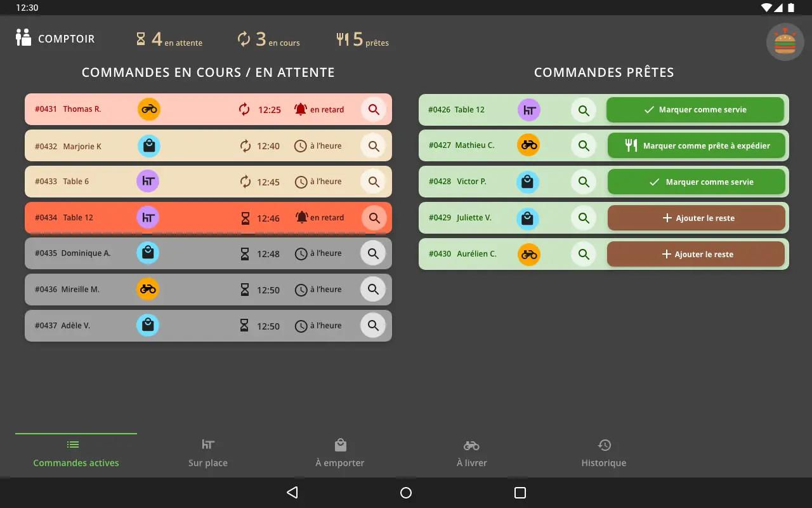812x508 pixels.
Task: Mark Mathieu C. order as prête à expédier
Action: [697, 145]
